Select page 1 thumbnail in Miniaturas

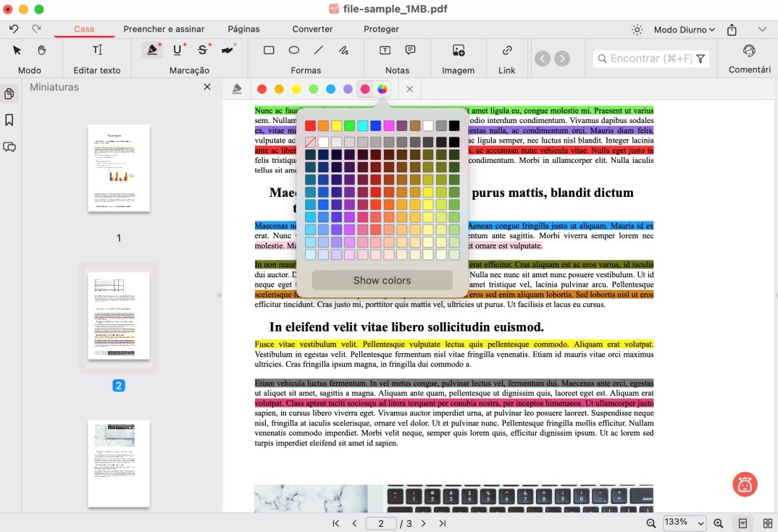tap(119, 168)
